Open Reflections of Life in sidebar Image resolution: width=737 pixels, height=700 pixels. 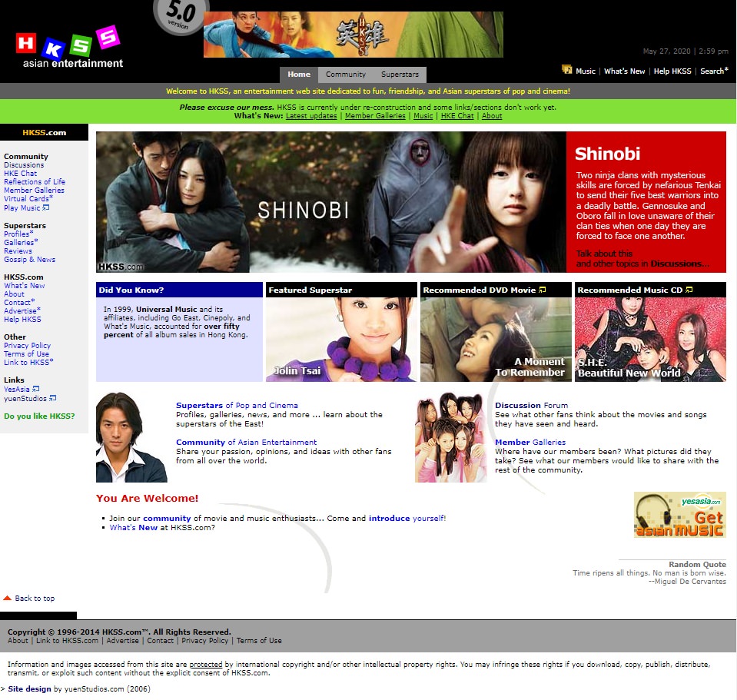point(35,182)
